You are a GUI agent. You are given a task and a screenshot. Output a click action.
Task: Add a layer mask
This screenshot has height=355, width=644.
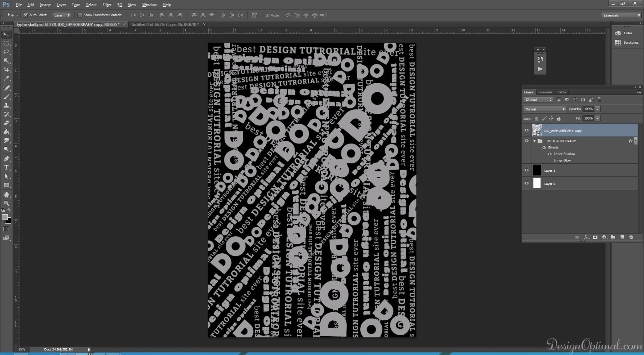tap(595, 237)
